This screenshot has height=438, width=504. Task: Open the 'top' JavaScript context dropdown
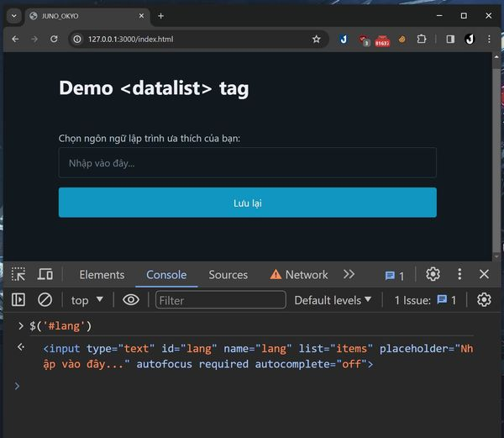pyautogui.click(x=87, y=300)
